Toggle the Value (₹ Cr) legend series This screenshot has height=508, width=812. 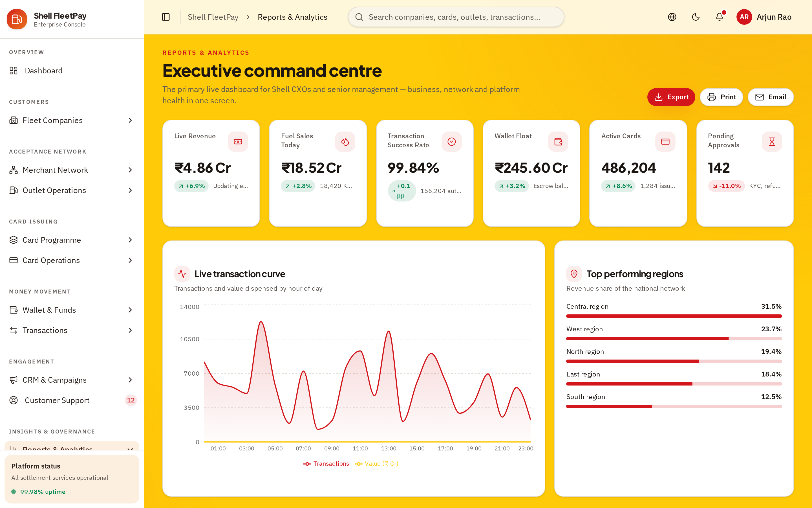(x=376, y=464)
